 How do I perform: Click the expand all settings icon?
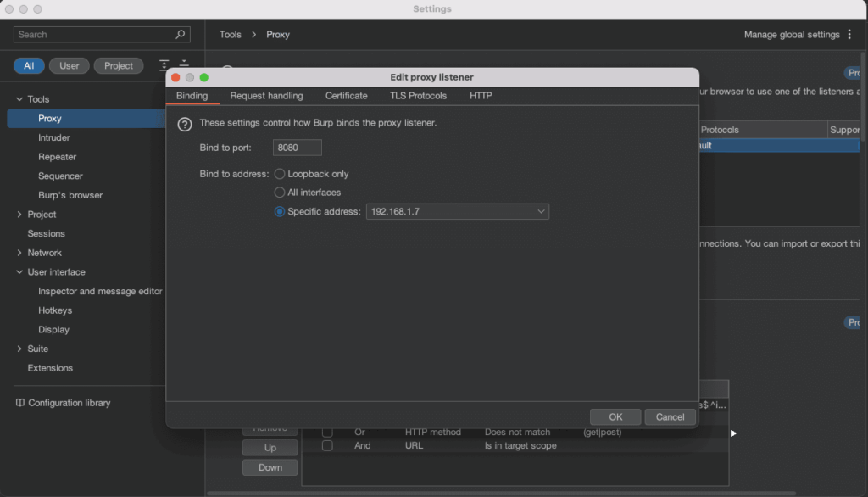click(x=164, y=65)
